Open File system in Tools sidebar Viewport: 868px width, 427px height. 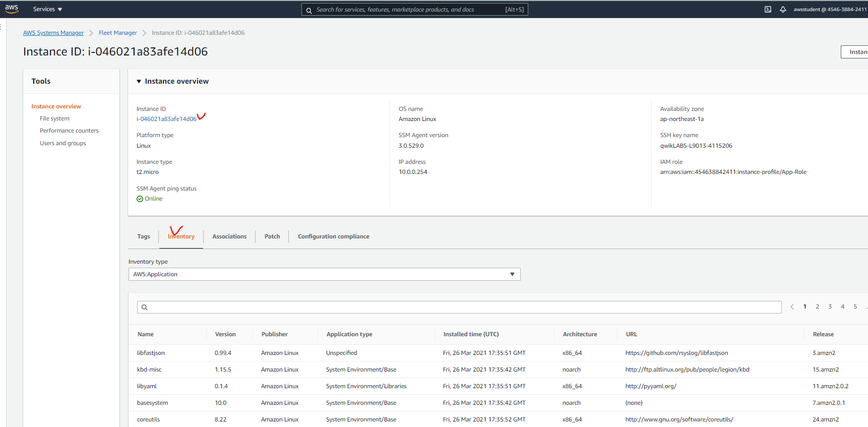pos(54,118)
